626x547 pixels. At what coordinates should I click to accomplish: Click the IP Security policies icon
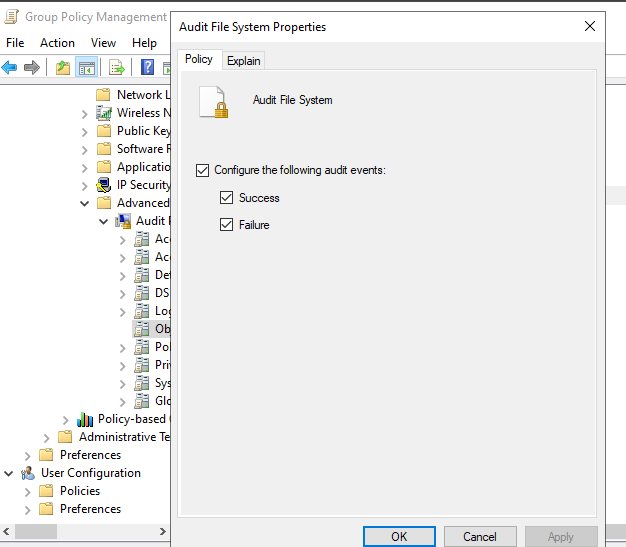point(104,185)
